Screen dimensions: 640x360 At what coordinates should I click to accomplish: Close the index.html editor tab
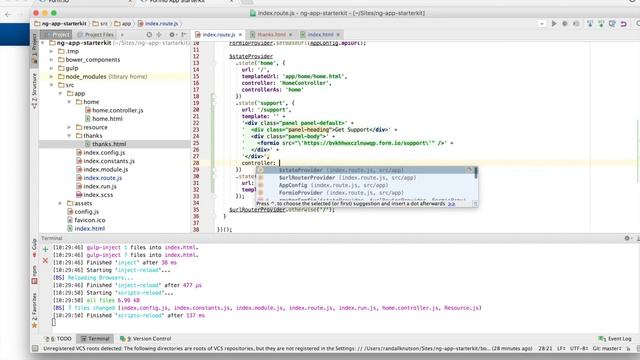pyautogui.click(x=338, y=35)
